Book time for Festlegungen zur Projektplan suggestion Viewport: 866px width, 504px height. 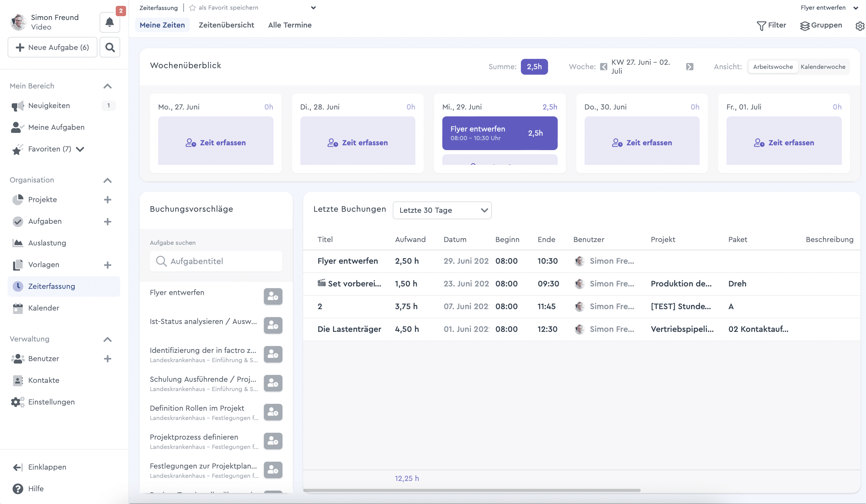click(x=273, y=470)
